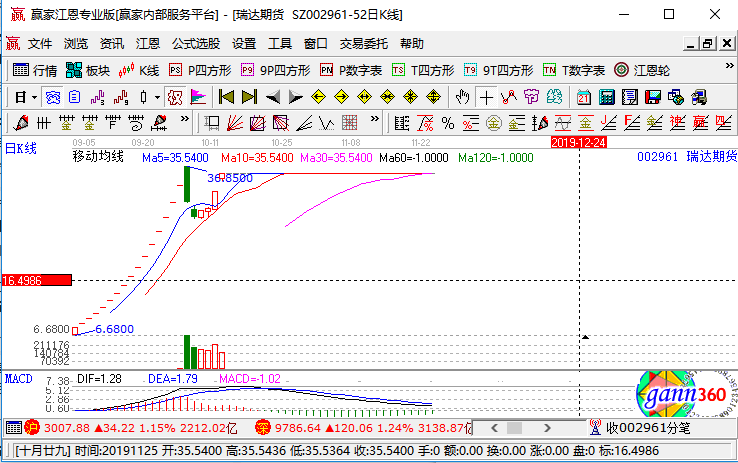The width and height of the screenshot is (738, 463).
Task: Click the horizontal scrollbar right arrow
Action: tap(547, 428)
